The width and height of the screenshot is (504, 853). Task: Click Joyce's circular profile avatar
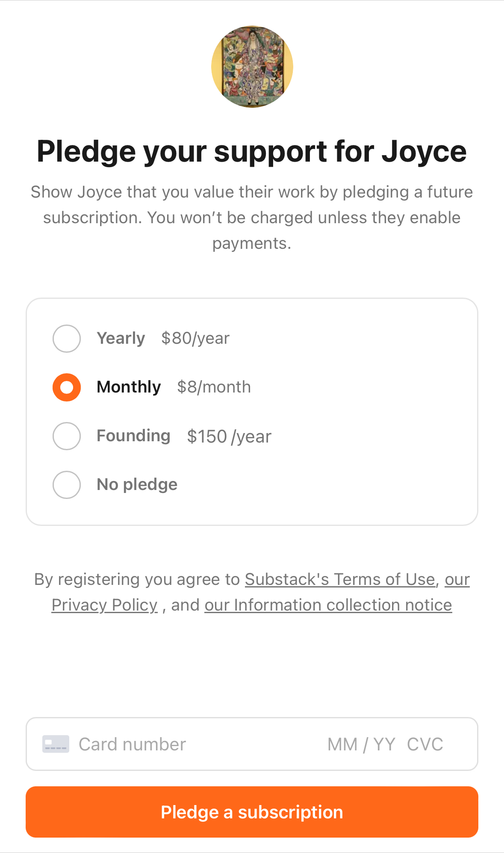tap(252, 67)
